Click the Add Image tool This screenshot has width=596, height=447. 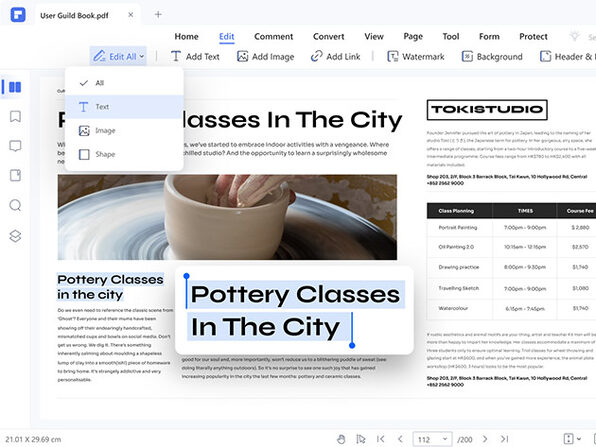click(265, 57)
